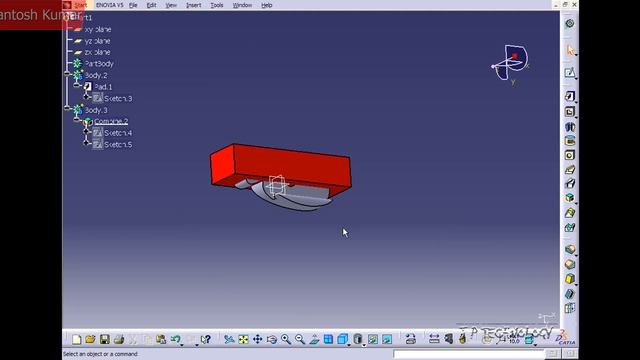The image size is (640, 360).
Task: Activate the Fly Mode view icon
Action: click(229, 339)
